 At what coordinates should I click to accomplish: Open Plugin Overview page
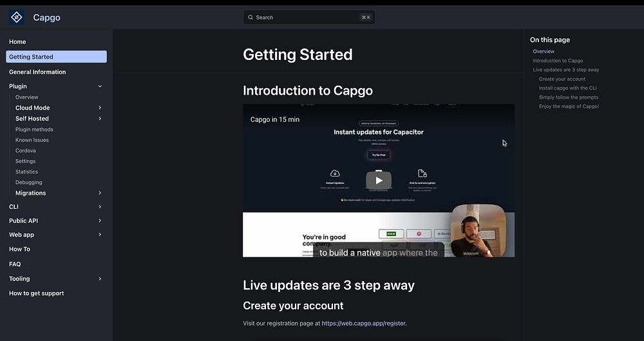click(26, 97)
